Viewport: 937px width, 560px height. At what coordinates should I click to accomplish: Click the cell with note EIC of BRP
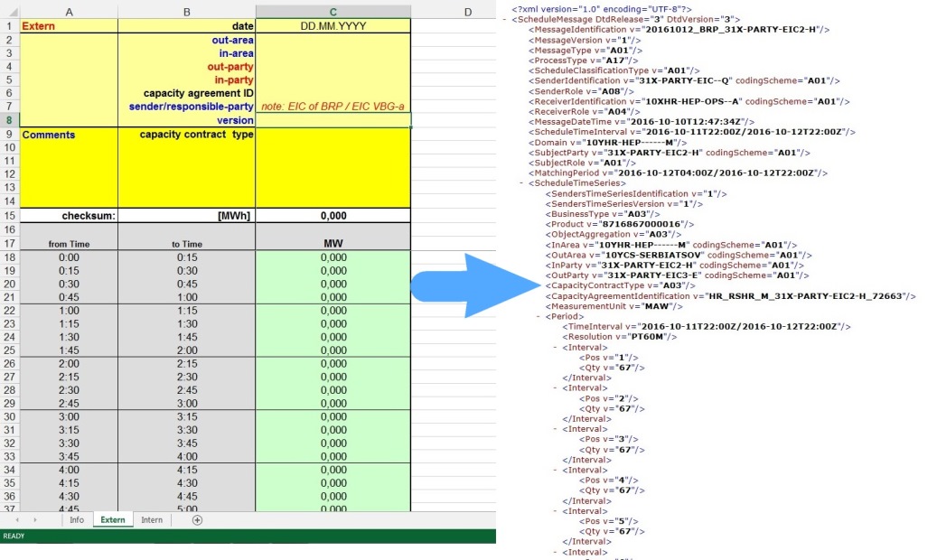coord(333,107)
